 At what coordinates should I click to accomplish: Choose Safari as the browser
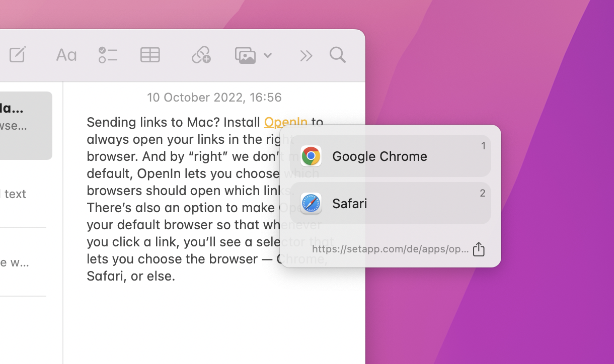[x=349, y=203]
